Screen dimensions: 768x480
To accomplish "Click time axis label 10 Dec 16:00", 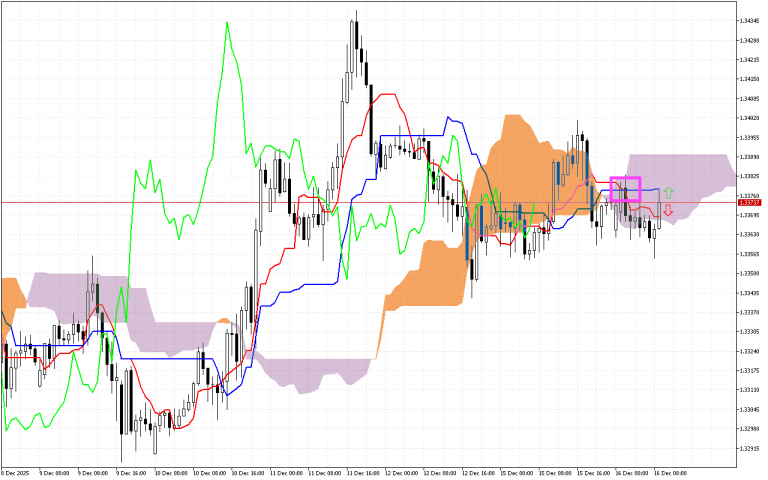I will (x=247, y=473).
